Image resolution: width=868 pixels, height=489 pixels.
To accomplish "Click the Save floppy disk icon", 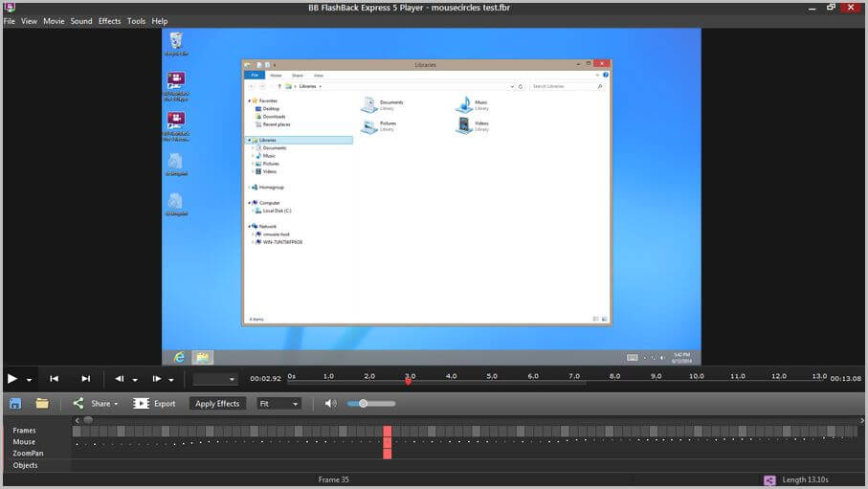I will [15, 404].
